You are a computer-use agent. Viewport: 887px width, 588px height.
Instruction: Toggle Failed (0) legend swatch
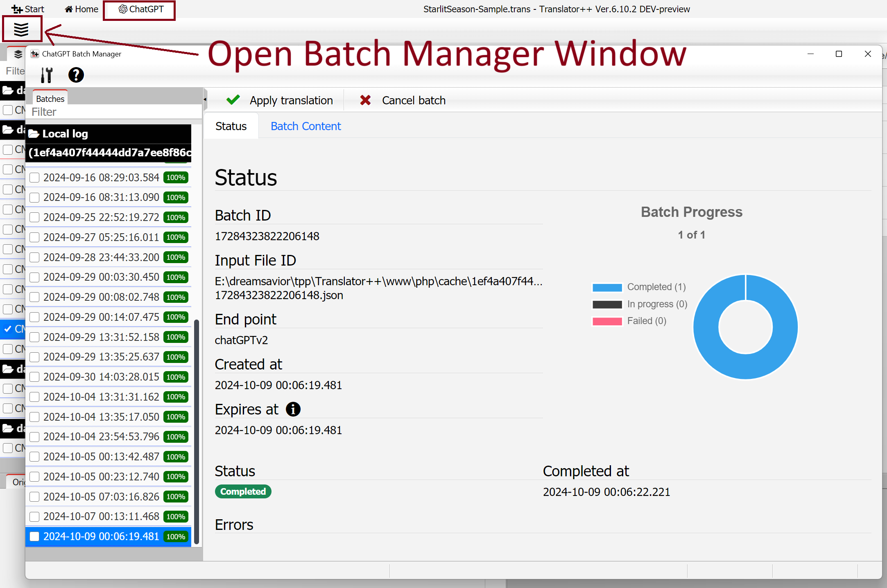607,321
